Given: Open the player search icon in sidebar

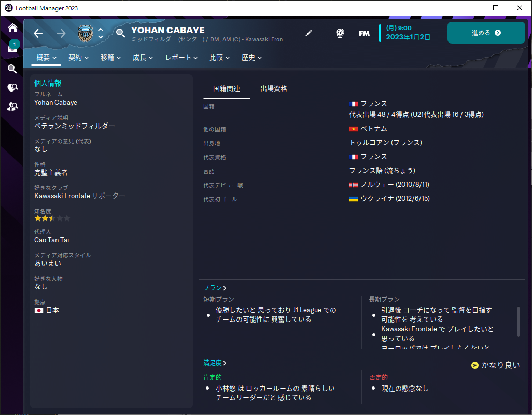Looking at the screenshot, I should [12, 107].
